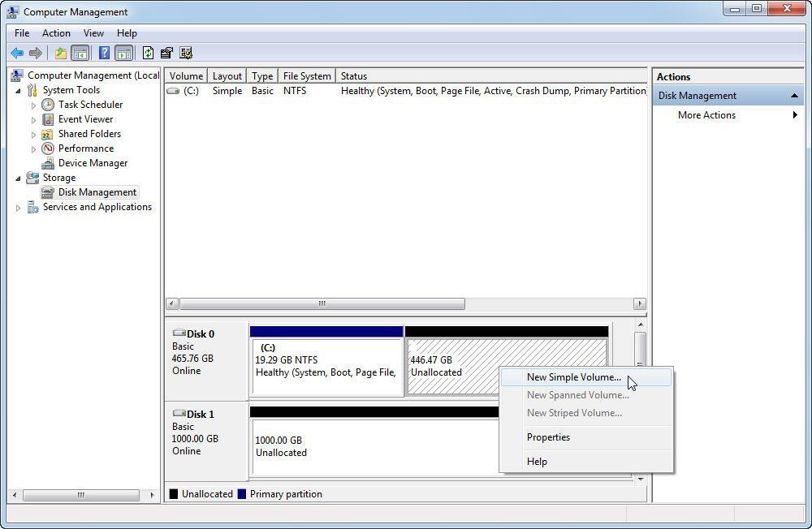Click the Back arrow toolbar icon
The width and height of the screenshot is (812, 529).
click(17, 53)
